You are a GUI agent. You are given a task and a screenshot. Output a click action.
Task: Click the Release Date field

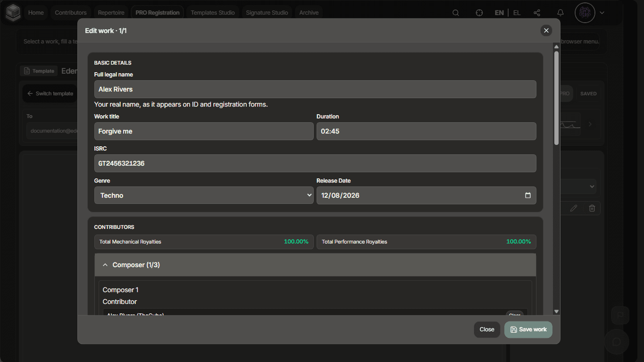pyautogui.click(x=426, y=195)
